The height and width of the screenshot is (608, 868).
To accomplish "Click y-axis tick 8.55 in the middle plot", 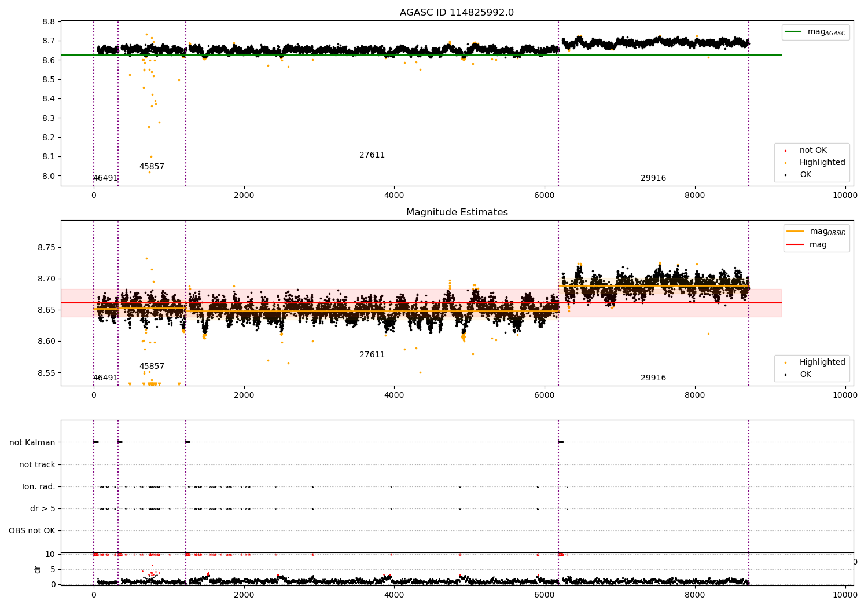I will tap(46, 372).
